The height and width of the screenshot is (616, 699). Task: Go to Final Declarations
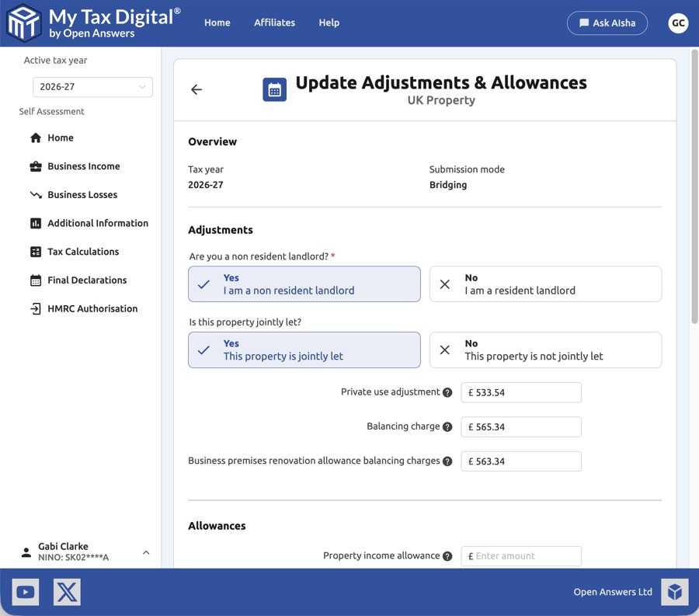click(85, 280)
